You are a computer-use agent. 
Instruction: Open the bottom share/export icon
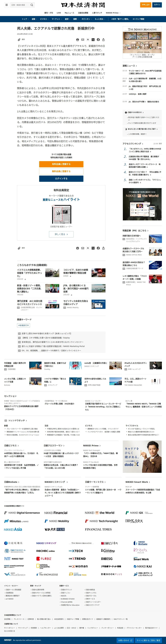103,248
